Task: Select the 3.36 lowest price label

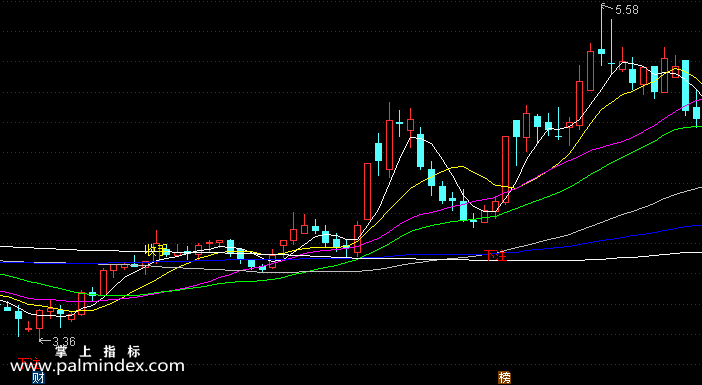Action: (64, 342)
